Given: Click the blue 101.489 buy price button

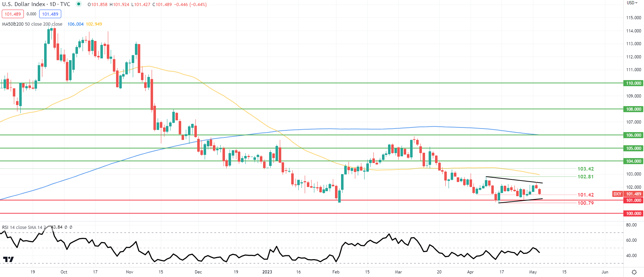Looking at the screenshot, I should (50, 14).
